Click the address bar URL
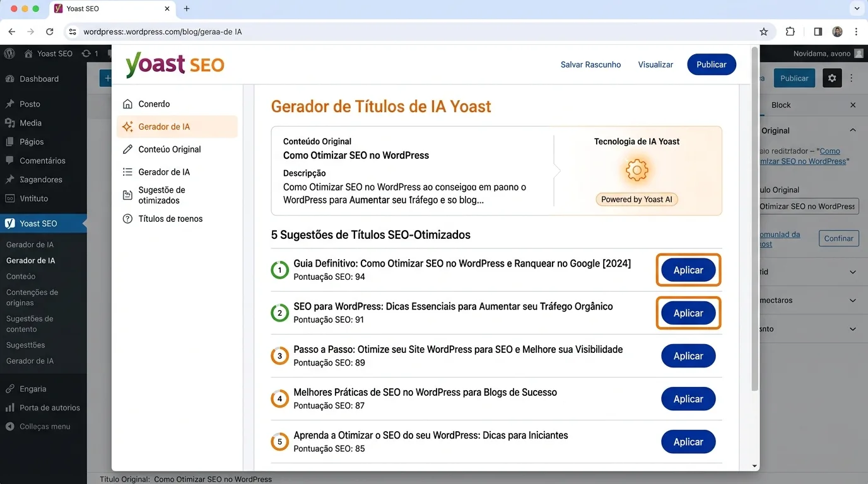The image size is (868, 484). tap(162, 32)
